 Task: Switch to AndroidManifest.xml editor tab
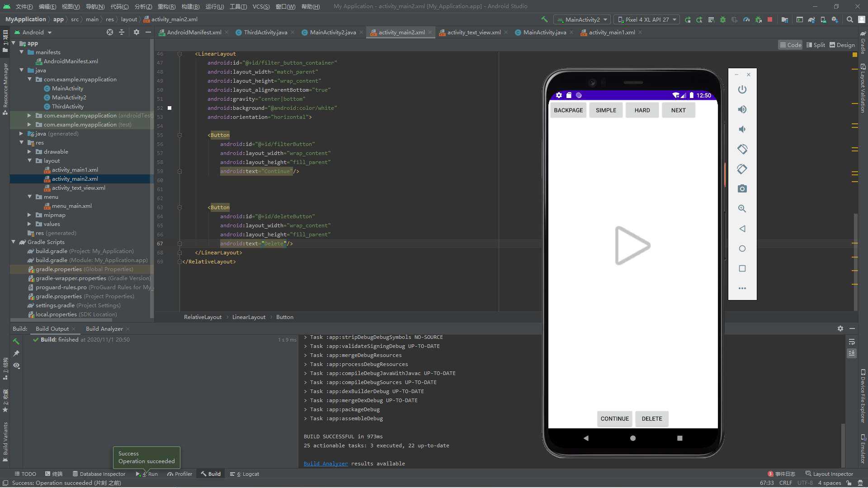(194, 32)
